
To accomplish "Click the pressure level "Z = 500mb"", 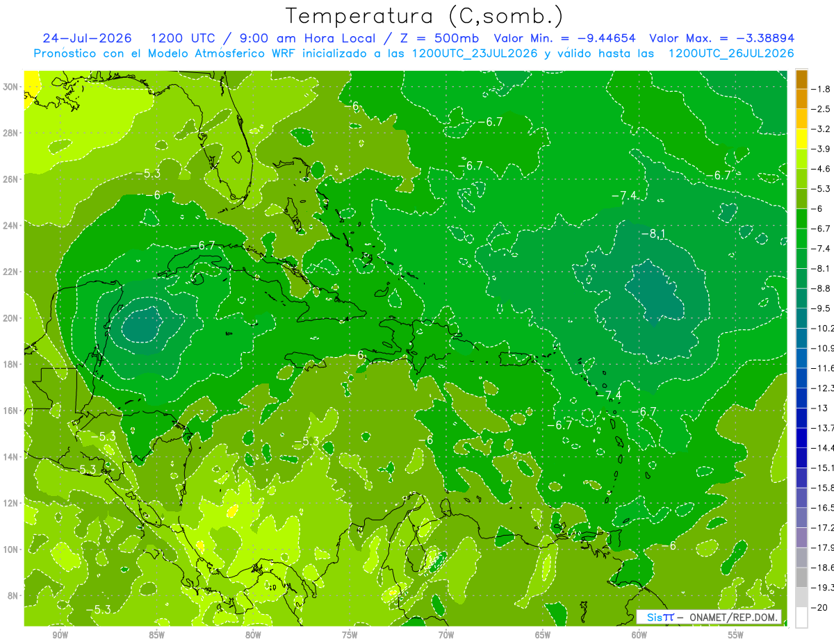I will coord(434,38).
